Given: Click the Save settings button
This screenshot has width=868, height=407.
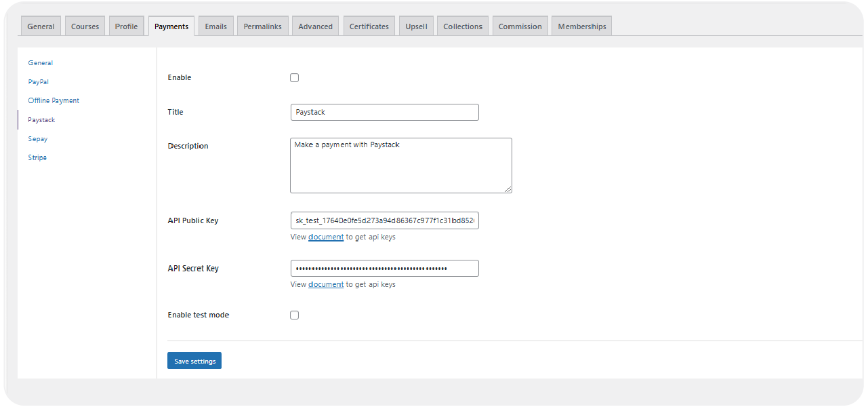Looking at the screenshot, I should [x=194, y=360].
